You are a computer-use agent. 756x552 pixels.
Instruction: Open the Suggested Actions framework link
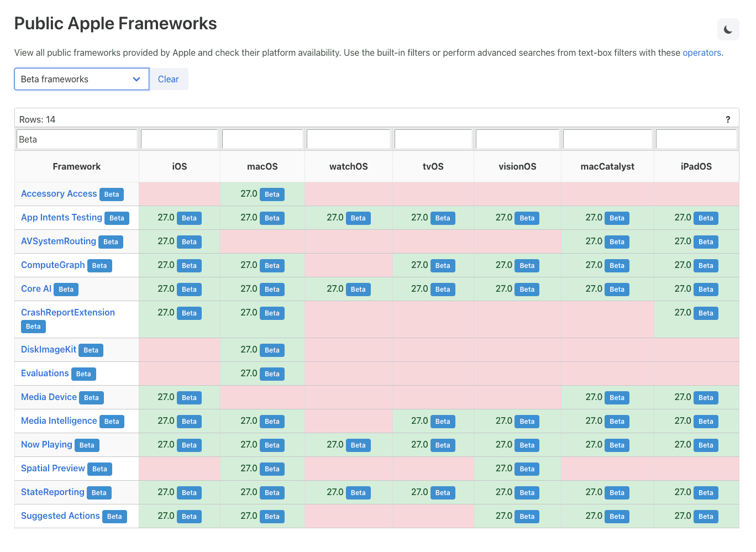coord(60,516)
